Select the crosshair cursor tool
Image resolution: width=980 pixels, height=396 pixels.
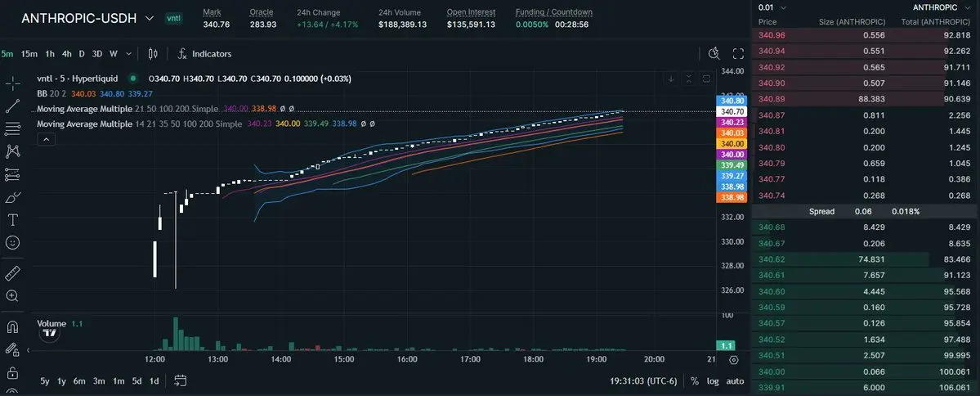point(12,83)
